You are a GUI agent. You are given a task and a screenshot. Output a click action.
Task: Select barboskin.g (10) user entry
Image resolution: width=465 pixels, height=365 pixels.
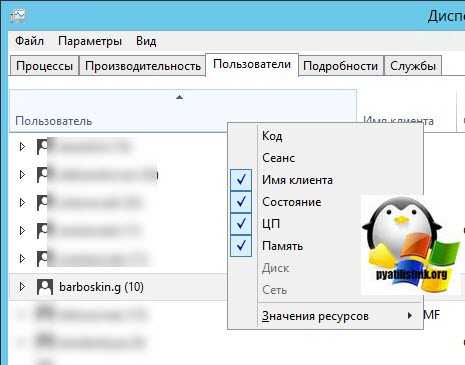coord(101,287)
